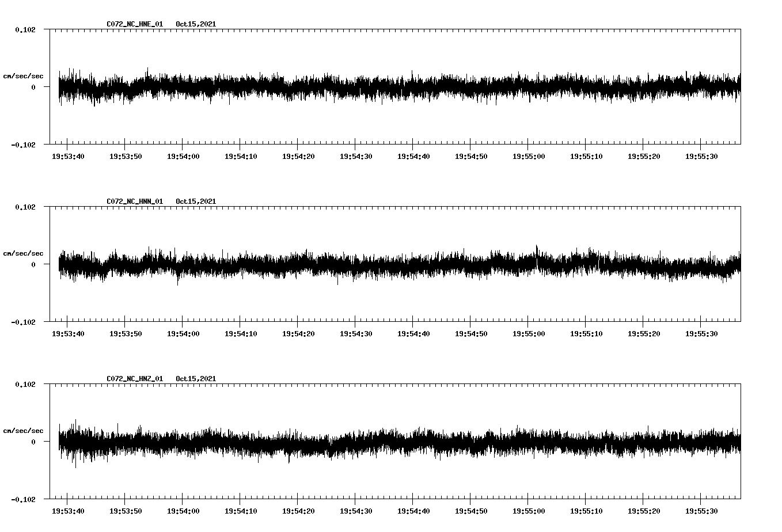Select 19:54:00 time label on HNE plot

pyautogui.click(x=183, y=157)
